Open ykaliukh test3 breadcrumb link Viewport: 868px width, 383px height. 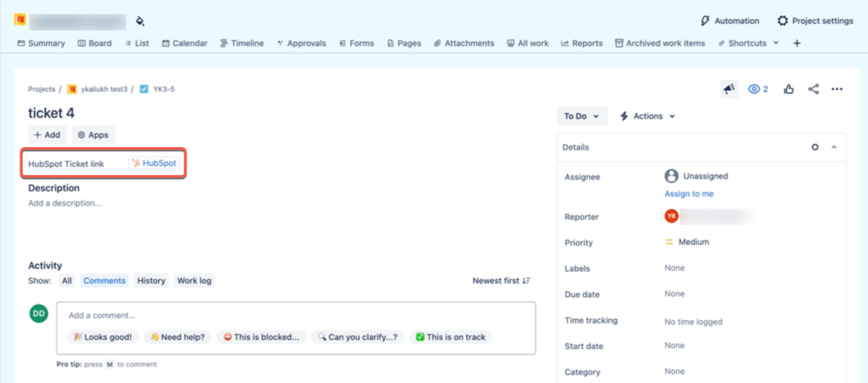click(97, 89)
